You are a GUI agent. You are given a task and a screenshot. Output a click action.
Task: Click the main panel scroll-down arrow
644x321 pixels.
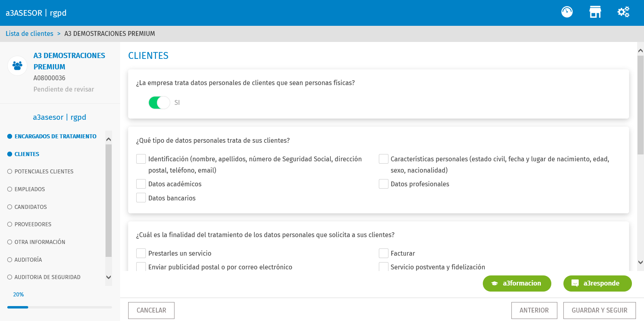(x=640, y=262)
